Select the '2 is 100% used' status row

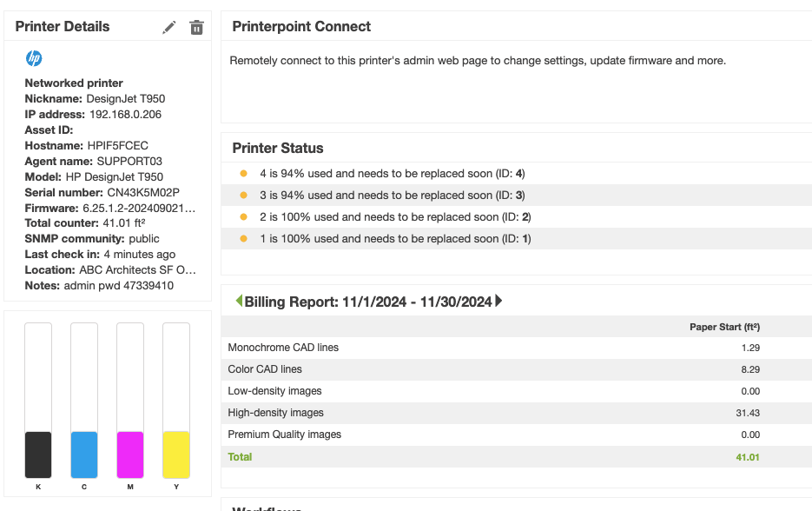[517, 217]
